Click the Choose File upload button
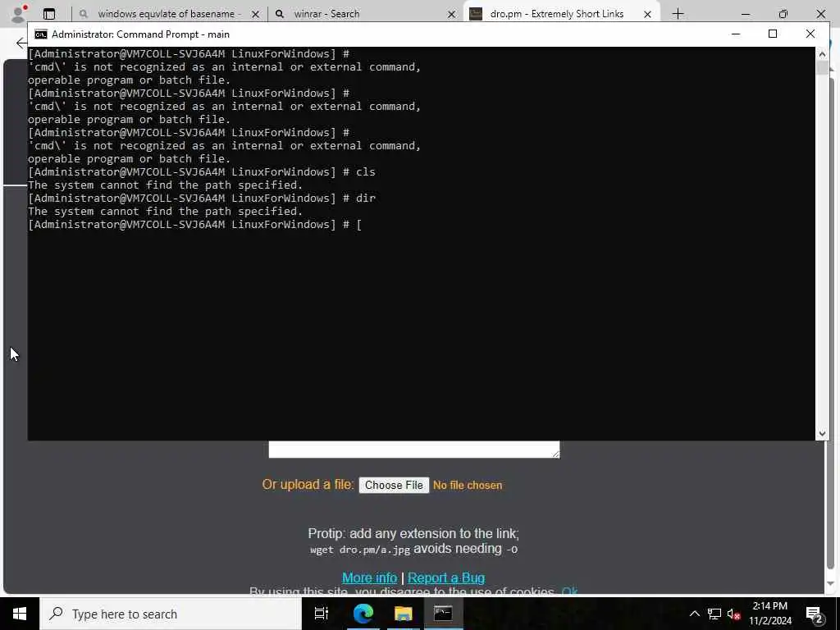The width and height of the screenshot is (840, 630). 394,486
